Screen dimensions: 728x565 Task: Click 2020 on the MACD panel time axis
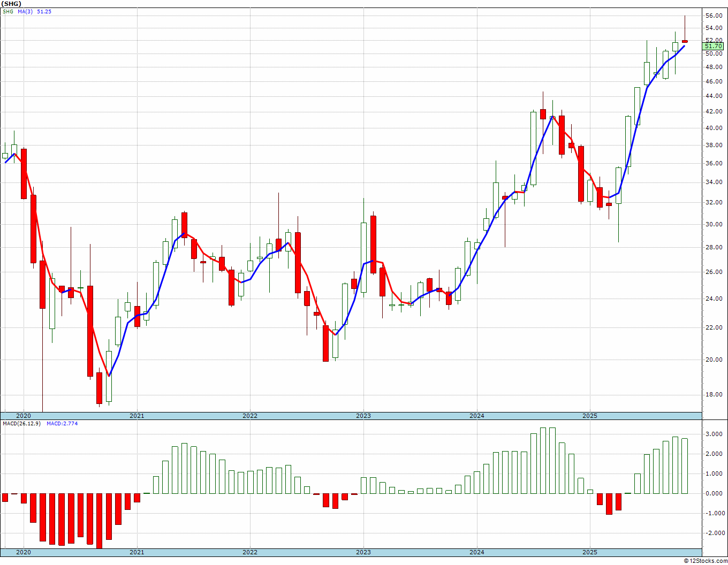24,552
